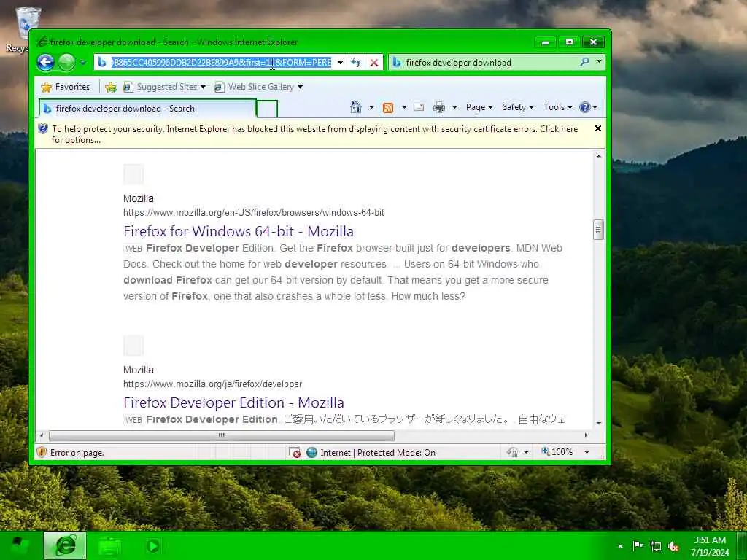The width and height of the screenshot is (747, 560).
Task: Open the Windows Start button
Action: click(x=19, y=545)
